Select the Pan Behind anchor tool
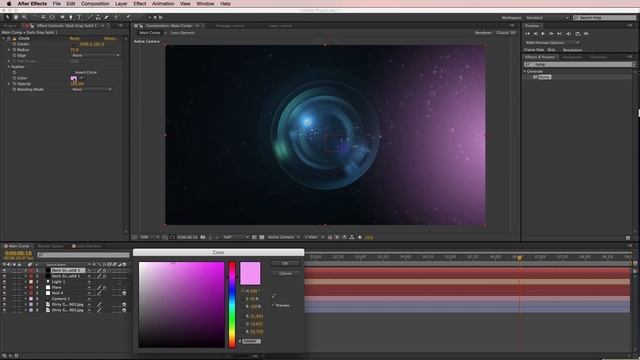This screenshot has width=640, height=360. click(x=52, y=17)
